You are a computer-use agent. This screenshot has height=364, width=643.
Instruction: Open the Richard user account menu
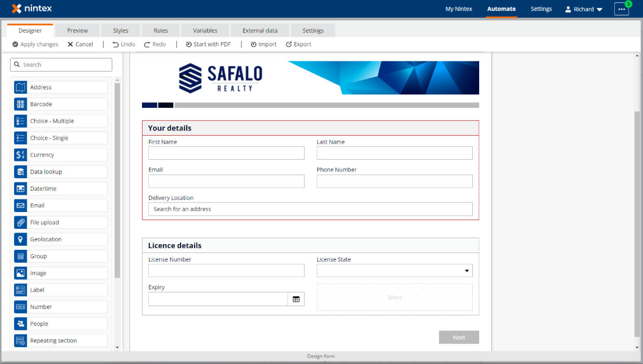(584, 9)
